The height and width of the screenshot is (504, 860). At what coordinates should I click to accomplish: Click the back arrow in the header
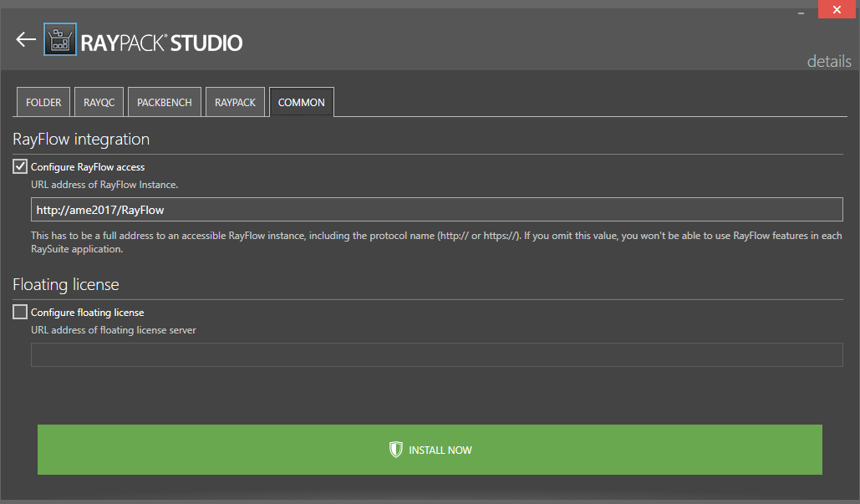[x=26, y=40]
